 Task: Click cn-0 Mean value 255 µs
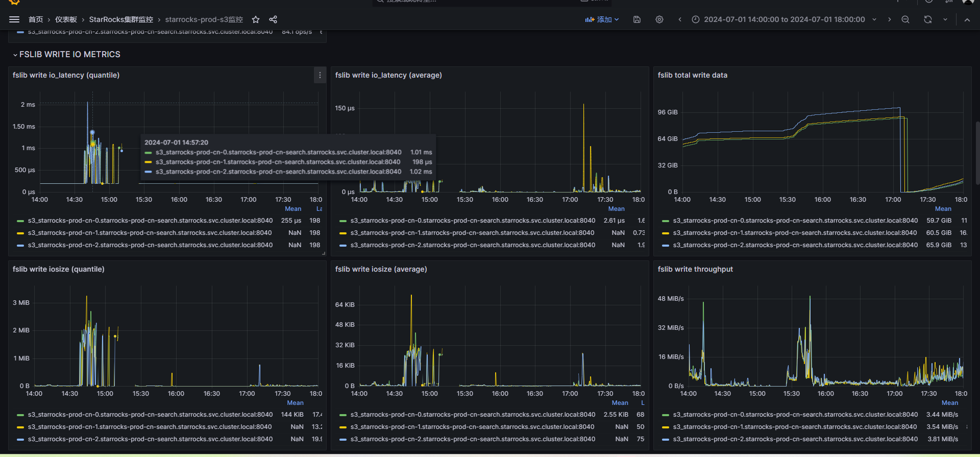pos(291,221)
